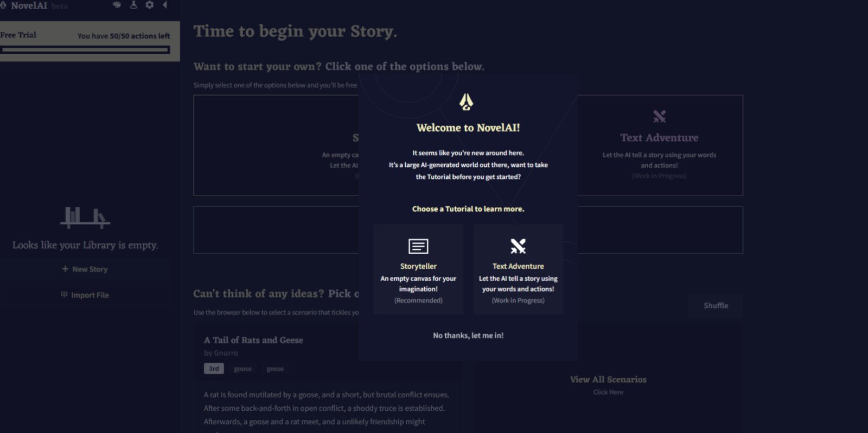
Task: Click the flask icon in sidebar header
Action: pos(133,5)
